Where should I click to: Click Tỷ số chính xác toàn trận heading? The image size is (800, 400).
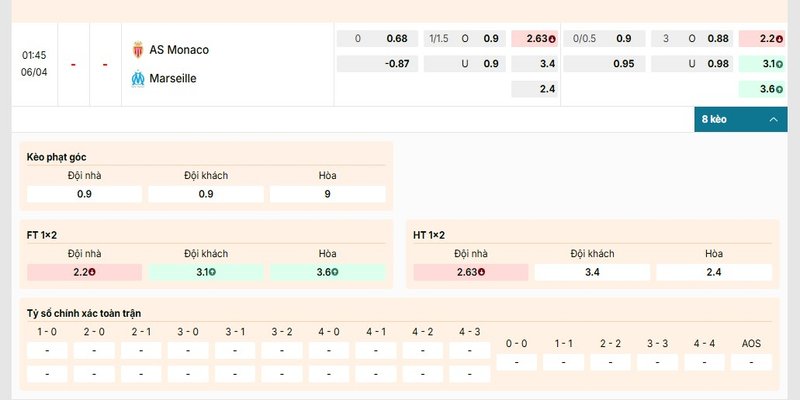(84, 313)
